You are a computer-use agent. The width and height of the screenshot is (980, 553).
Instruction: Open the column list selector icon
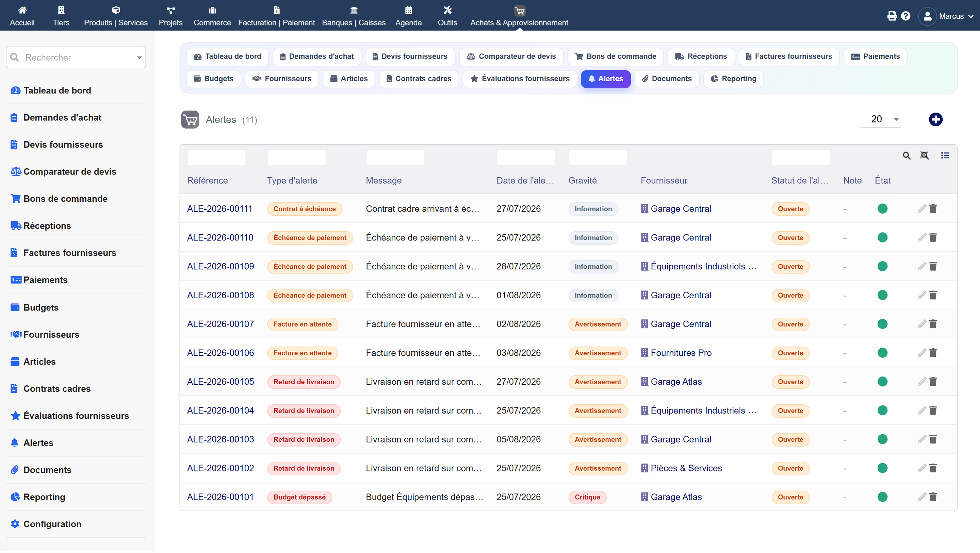click(x=945, y=155)
